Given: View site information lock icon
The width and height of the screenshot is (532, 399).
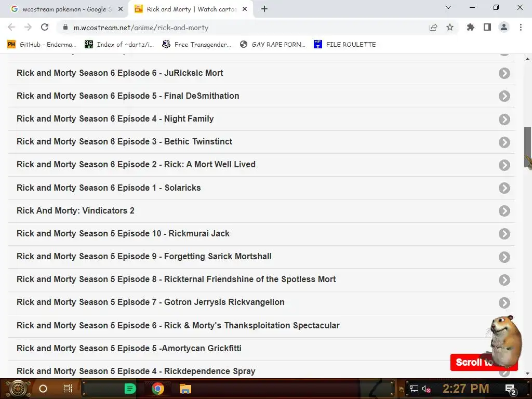Looking at the screenshot, I should (65, 27).
